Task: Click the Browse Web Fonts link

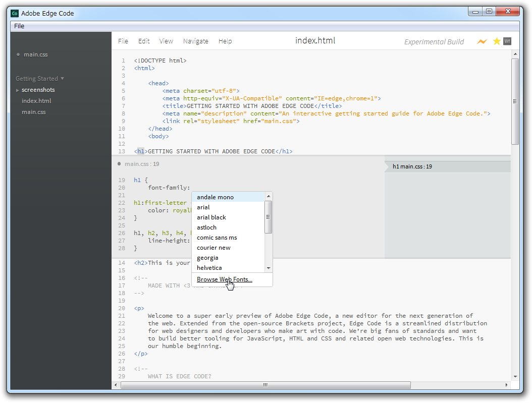Action: pos(224,279)
